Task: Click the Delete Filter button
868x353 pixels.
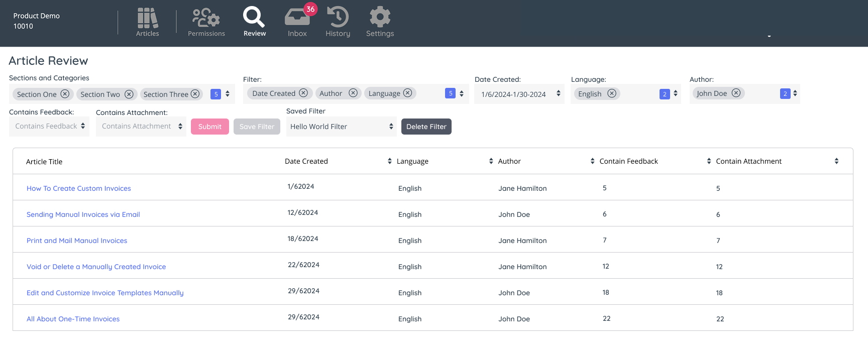Action: point(426,127)
